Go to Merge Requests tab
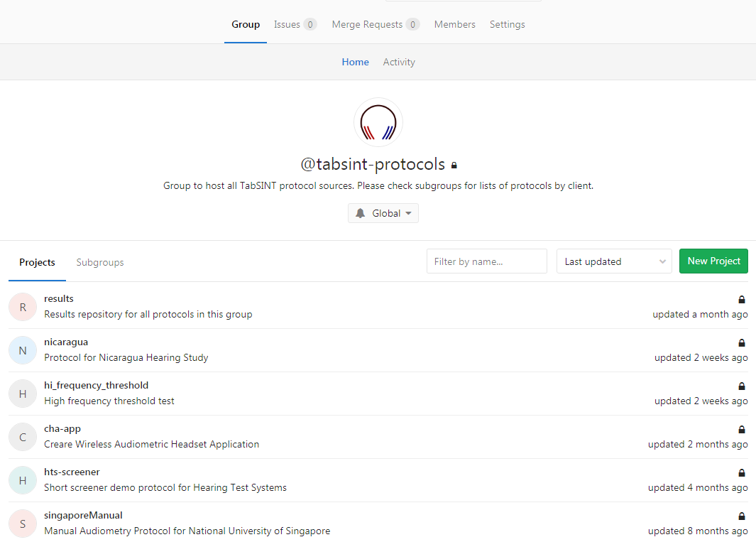Viewport: 756px width, 542px height. (x=375, y=24)
